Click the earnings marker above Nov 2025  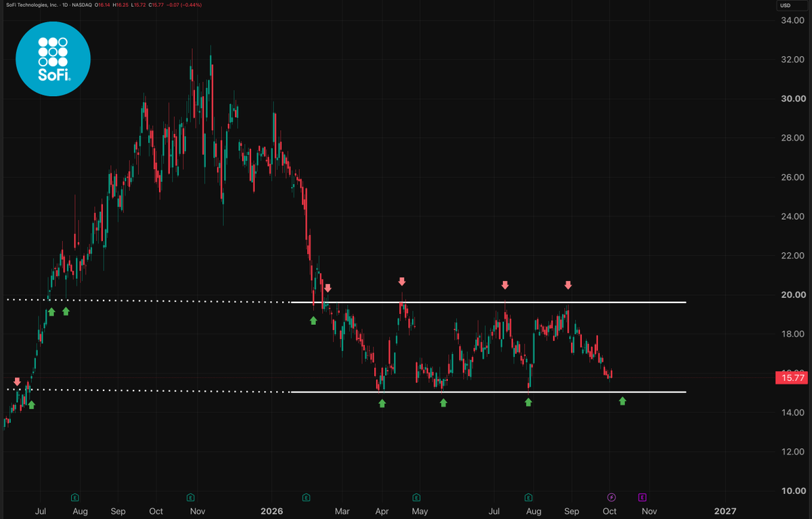pos(191,497)
